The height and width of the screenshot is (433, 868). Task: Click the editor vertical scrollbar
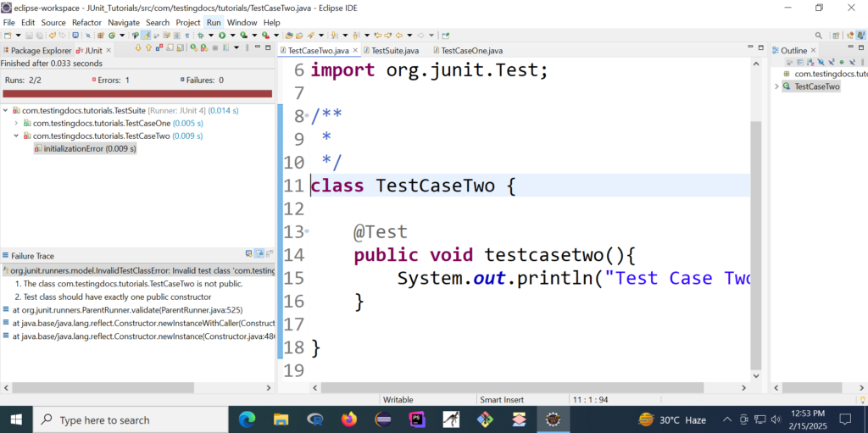pos(756,246)
